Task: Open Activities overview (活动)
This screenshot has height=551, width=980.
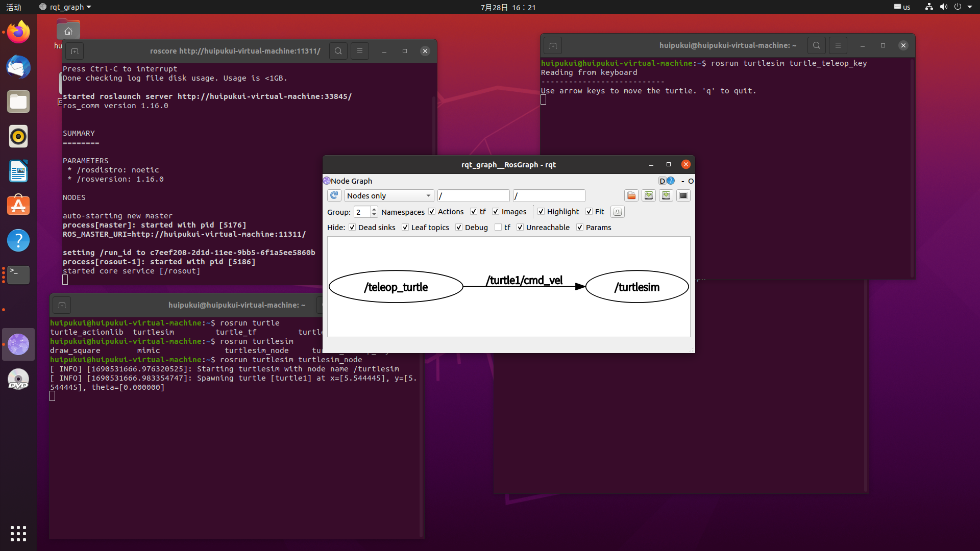Action: pos(14,7)
